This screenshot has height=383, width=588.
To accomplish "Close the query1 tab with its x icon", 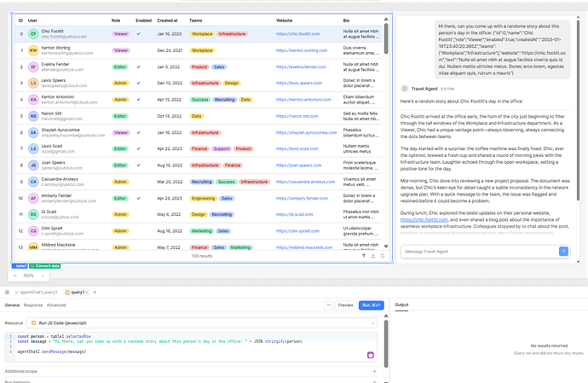I will pos(87,292).
